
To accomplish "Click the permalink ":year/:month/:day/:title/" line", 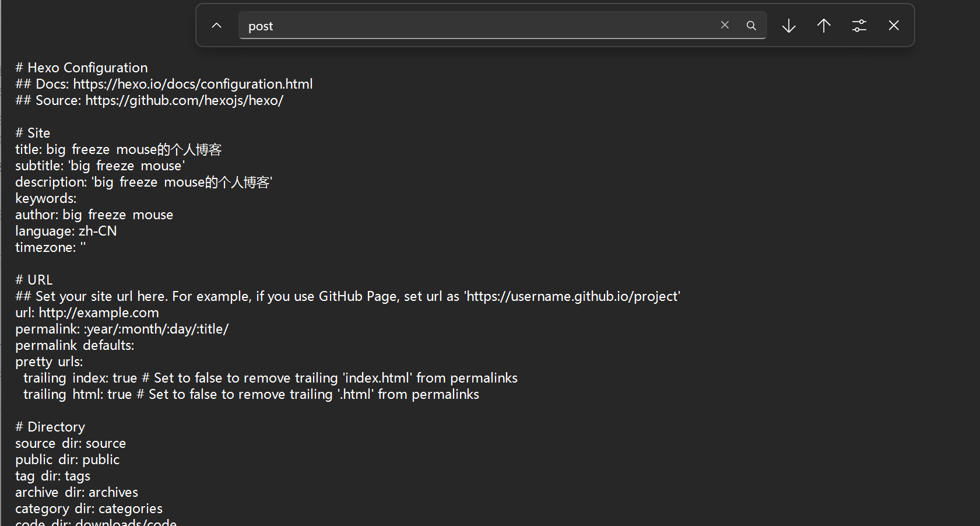I will click(x=122, y=329).
